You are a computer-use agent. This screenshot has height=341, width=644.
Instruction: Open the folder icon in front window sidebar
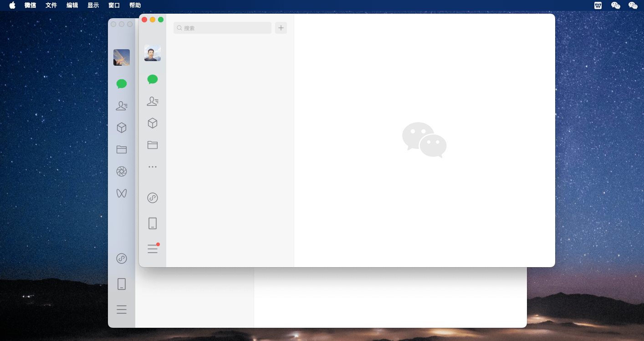tap(153, 145)
